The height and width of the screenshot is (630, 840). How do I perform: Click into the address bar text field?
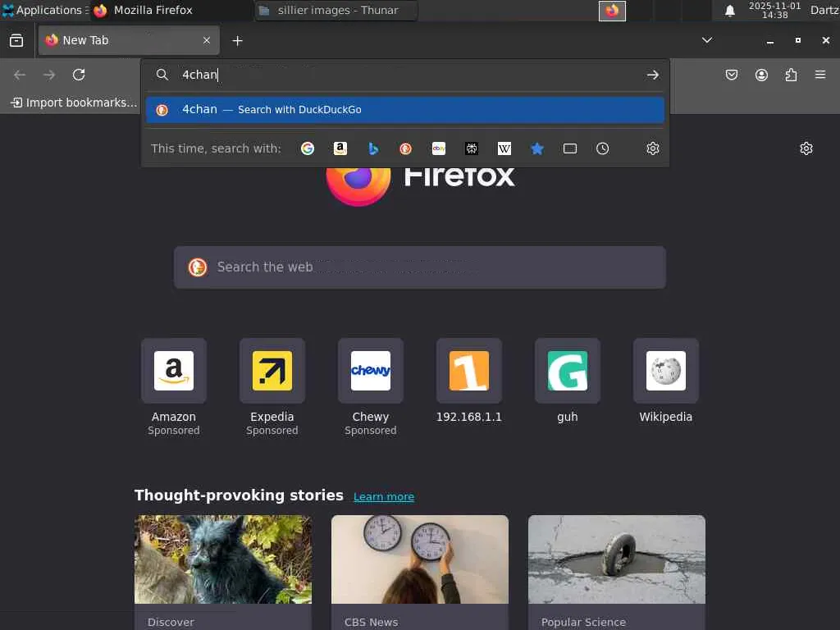point(407,75)
